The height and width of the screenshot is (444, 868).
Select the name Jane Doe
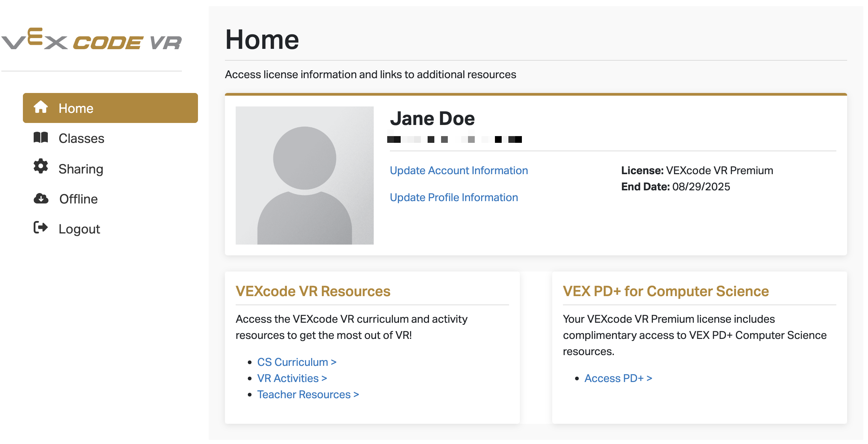[432, 118]
